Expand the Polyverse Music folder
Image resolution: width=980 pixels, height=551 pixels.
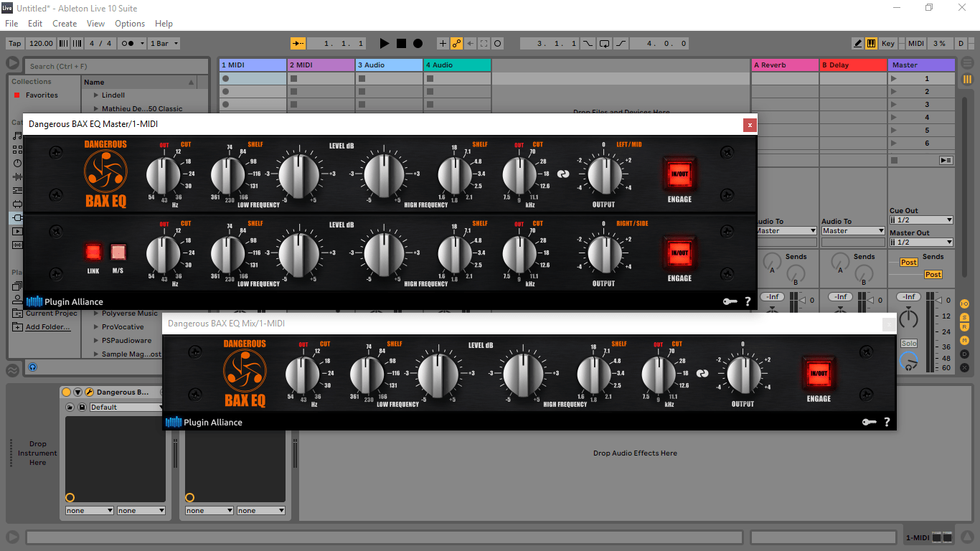(x=95, y=314)
